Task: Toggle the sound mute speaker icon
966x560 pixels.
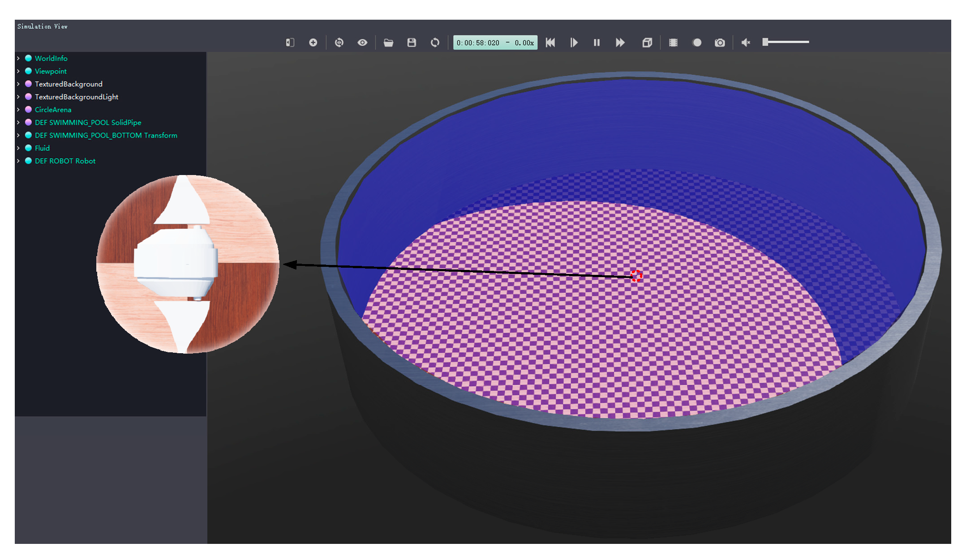Action: coord(746,43)
